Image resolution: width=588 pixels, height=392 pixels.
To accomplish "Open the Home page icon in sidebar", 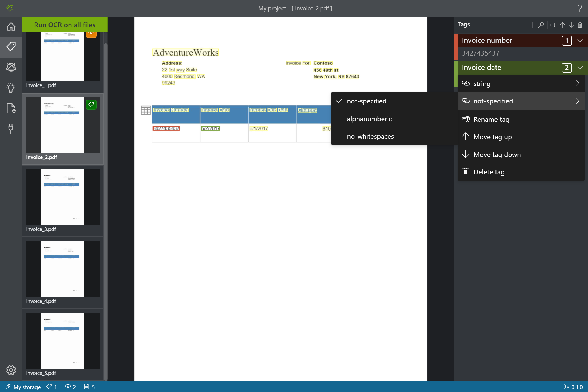I will 11,27.
